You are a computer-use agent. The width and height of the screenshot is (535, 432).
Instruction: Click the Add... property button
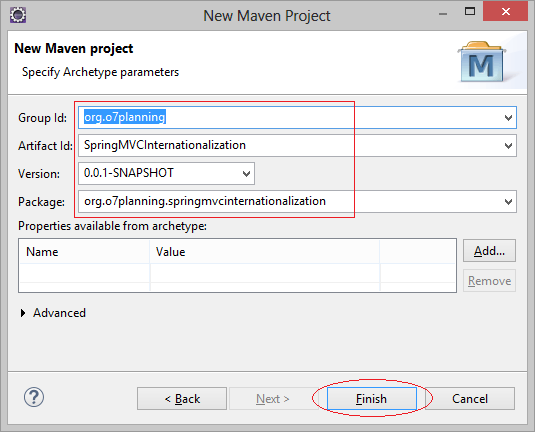click(x=489, y=251)
